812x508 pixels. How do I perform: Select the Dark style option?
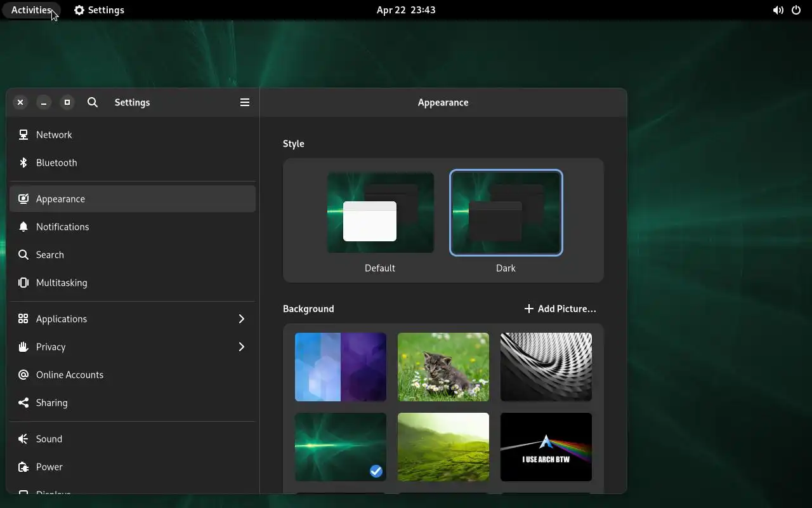506,213
